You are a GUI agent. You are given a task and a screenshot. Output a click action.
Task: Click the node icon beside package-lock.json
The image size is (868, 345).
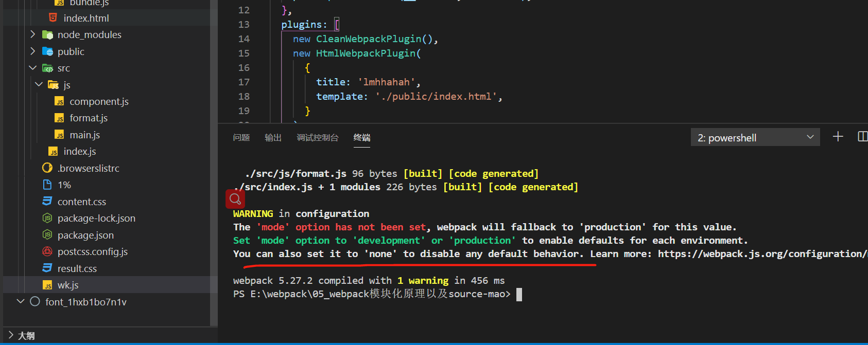47,218
